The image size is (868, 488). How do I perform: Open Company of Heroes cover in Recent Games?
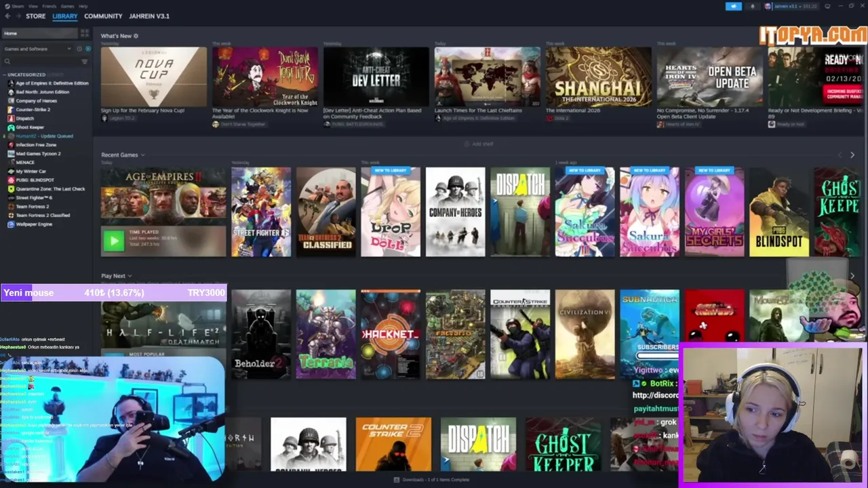tap(456, 212)
